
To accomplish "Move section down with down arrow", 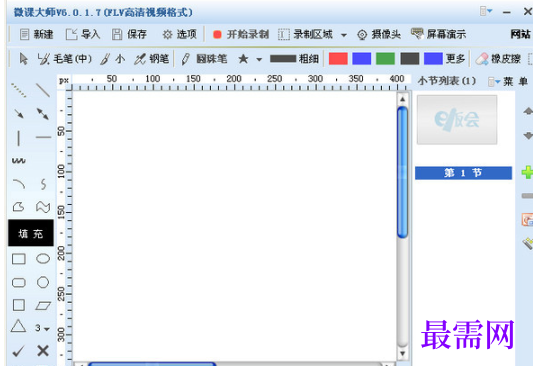I will click(528, 135).
